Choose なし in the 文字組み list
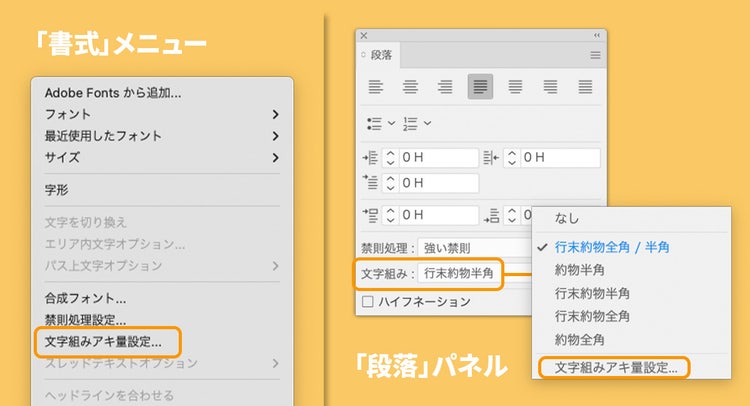 631,219
